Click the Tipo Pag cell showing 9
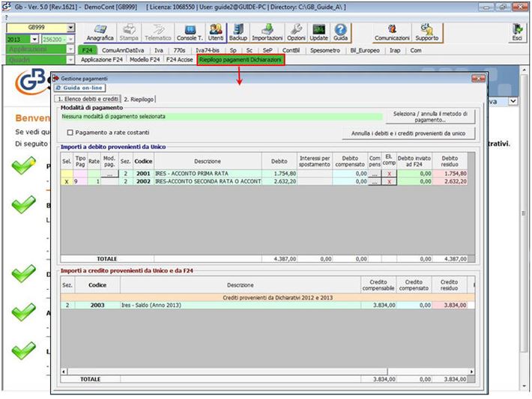Screen dimensions: 532x399 pos(80,182)
